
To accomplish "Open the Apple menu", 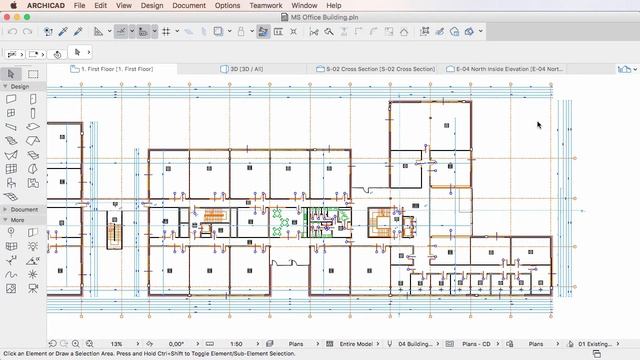I will coord(13,5).
